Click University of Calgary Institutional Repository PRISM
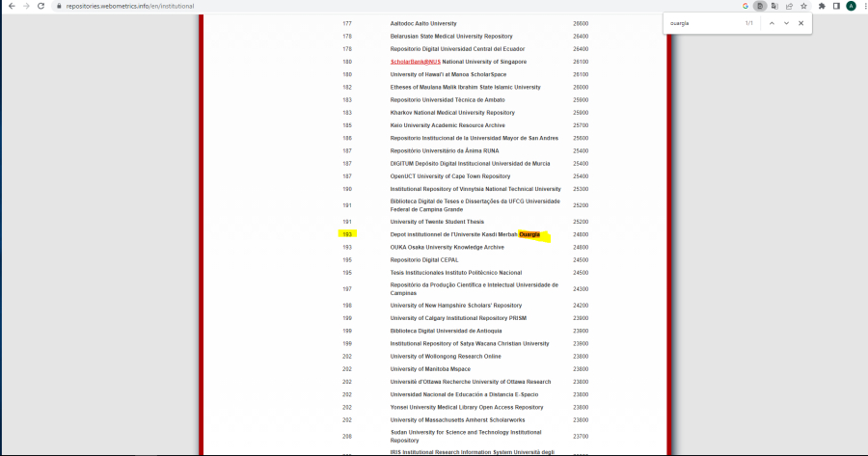Image resolution: width=868 pixels, height=456 pixels. 458,317
